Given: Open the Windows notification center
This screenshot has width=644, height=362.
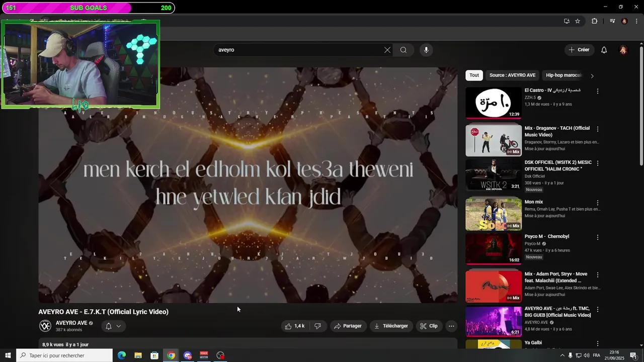Looking at the screenshot, I should [633, 355].
